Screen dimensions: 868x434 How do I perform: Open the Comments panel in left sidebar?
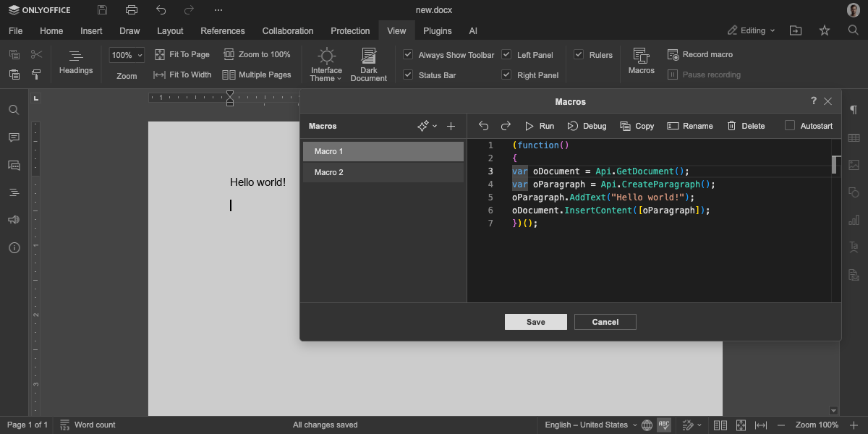click(x=14, y=137)
